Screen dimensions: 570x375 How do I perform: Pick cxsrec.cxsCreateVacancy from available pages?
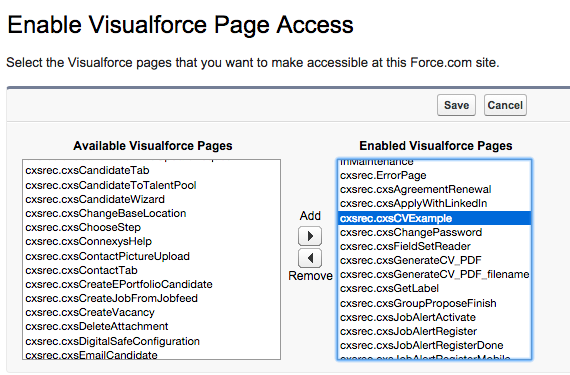[x=151, y=312]
